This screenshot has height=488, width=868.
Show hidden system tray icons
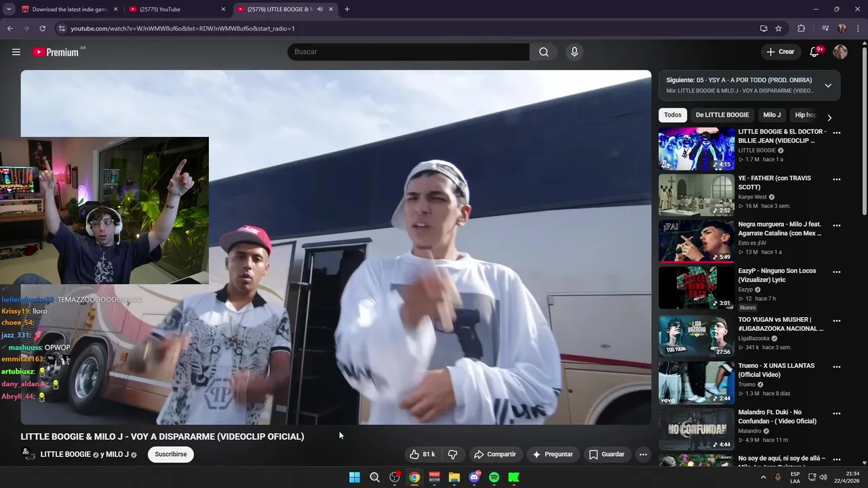click(x=764, y=477)
